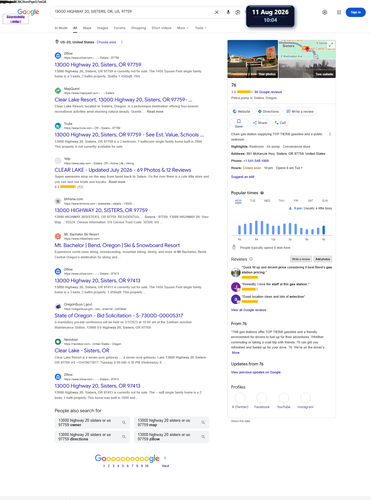This screenshot has width=375, height=500.
Task: Open quick settings gear icon
Action: point(325,12)
